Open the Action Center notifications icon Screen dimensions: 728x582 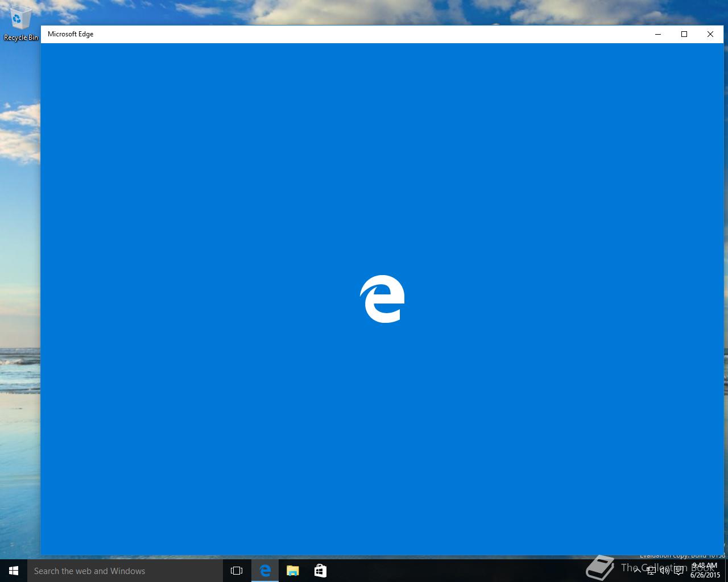point(679,571)
